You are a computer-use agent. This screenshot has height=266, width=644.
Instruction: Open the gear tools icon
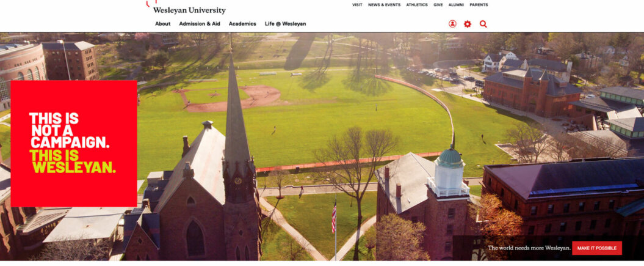pyautogui.click(x=468, y=24)
